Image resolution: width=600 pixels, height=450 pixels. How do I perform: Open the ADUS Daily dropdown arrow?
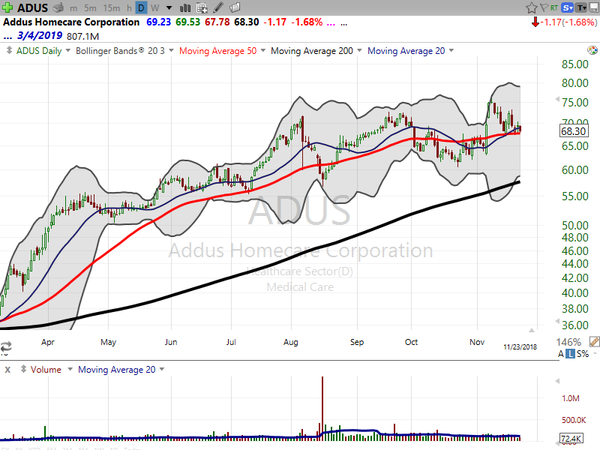[x=68, y=50]
